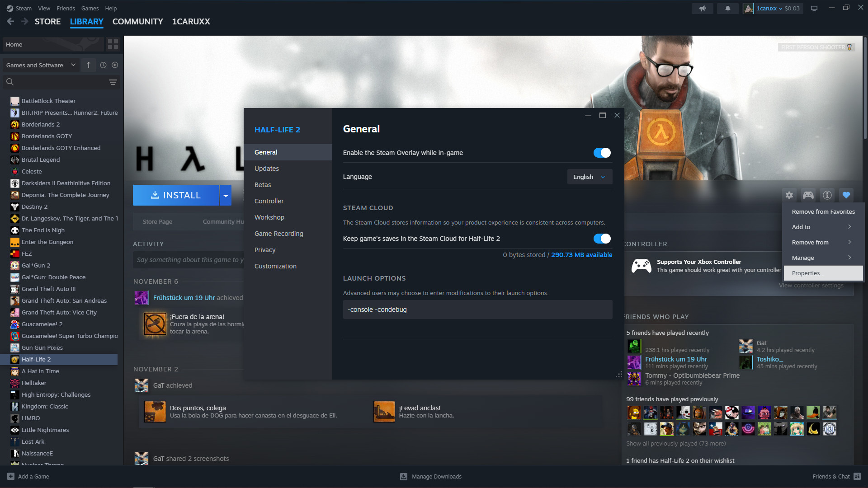This screenshot has width=868, height=488.
Task: Open the $0.03 wallet balance
Action: 792,8
